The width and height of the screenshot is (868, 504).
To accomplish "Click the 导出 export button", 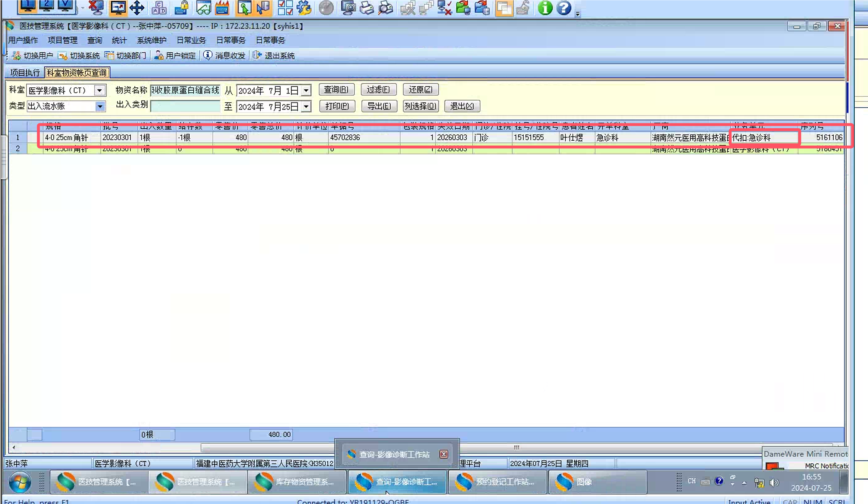I will (x=379, y=106).
